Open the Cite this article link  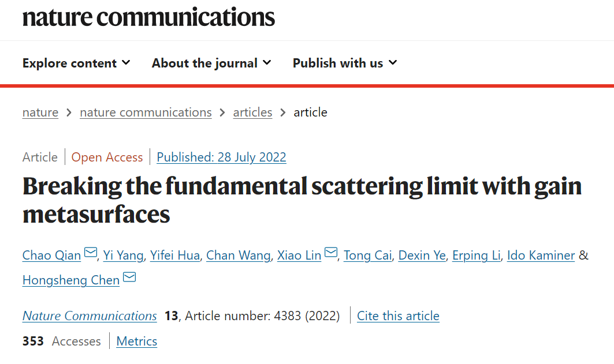(x=398, y=316)
